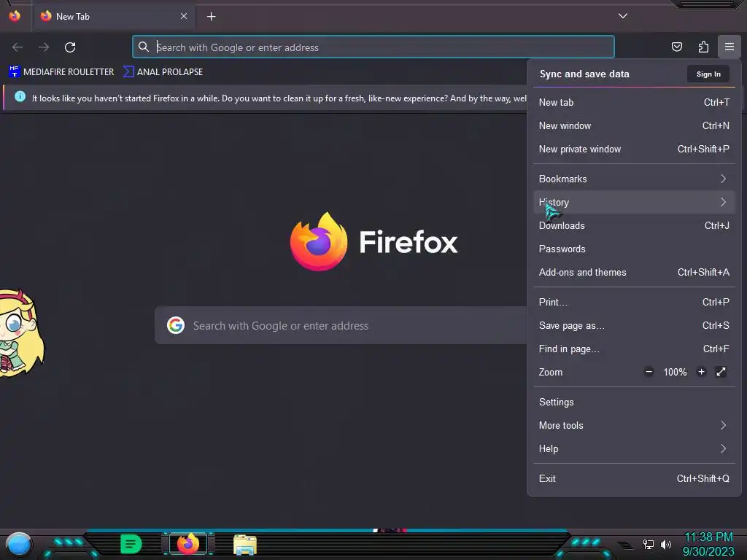This screenshot has width=747, height=560.
Task: Select New tab menu entry
Action: pos(634,102)
